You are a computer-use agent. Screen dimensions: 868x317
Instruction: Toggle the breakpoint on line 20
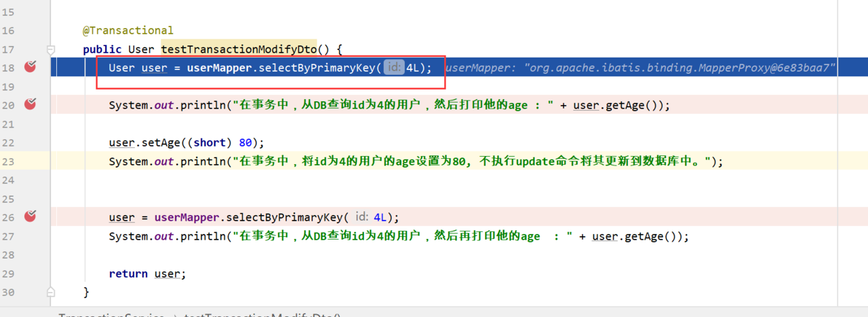click(30, 104)
